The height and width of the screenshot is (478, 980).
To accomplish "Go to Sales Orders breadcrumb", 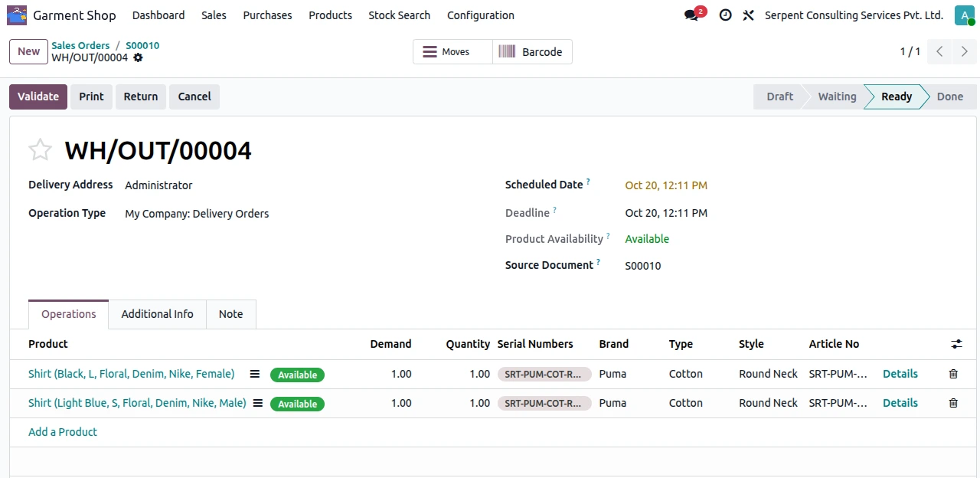I will pyautogui.click(x=80, y=46).
